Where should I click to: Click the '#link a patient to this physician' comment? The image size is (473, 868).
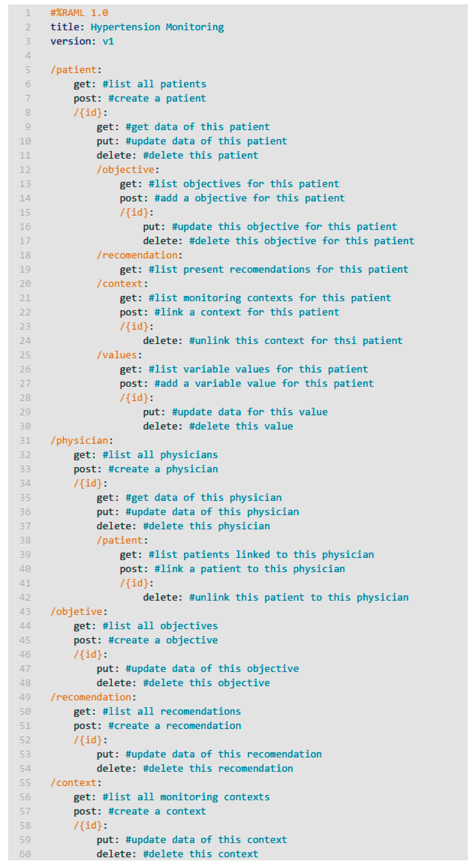pos(249,569)
